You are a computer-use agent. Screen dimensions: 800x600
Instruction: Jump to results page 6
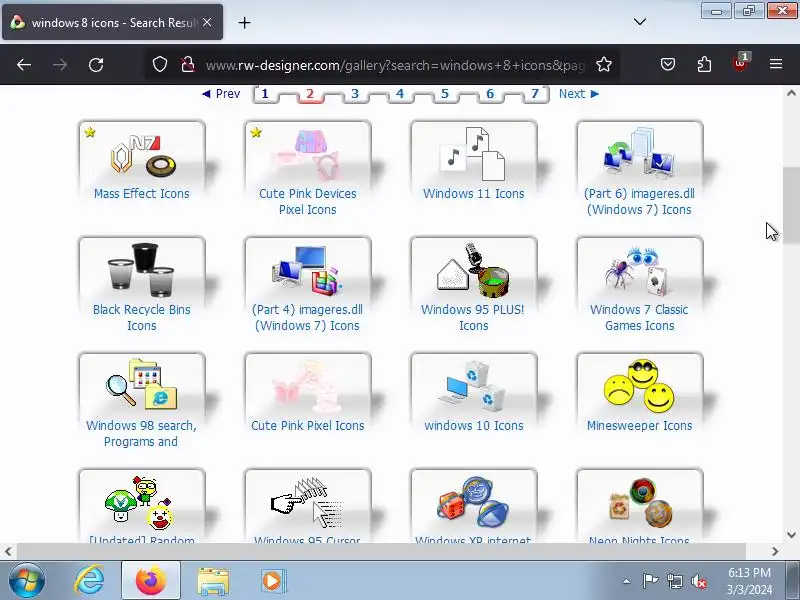point(490,94)
